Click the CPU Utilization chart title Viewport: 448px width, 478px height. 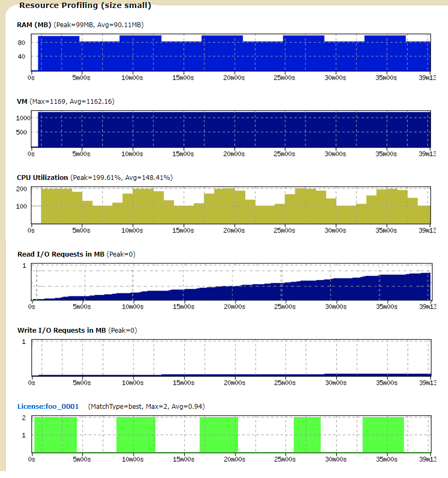tap(43, 177)
